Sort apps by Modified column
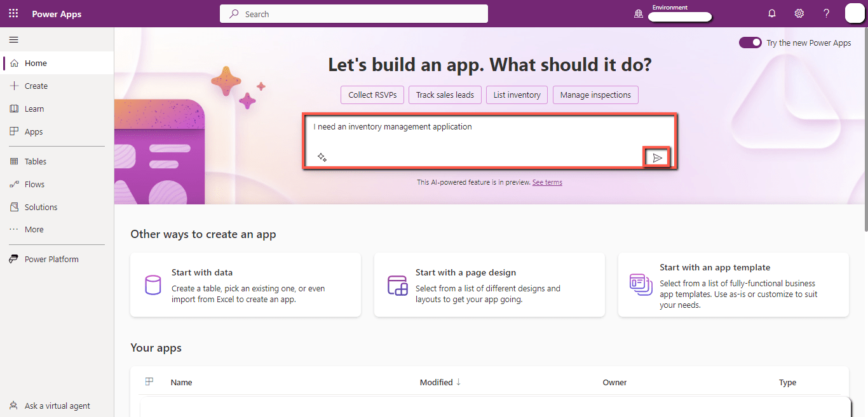Screen dimensions: 868x417 pyautogui.click(x=440, y=382)
